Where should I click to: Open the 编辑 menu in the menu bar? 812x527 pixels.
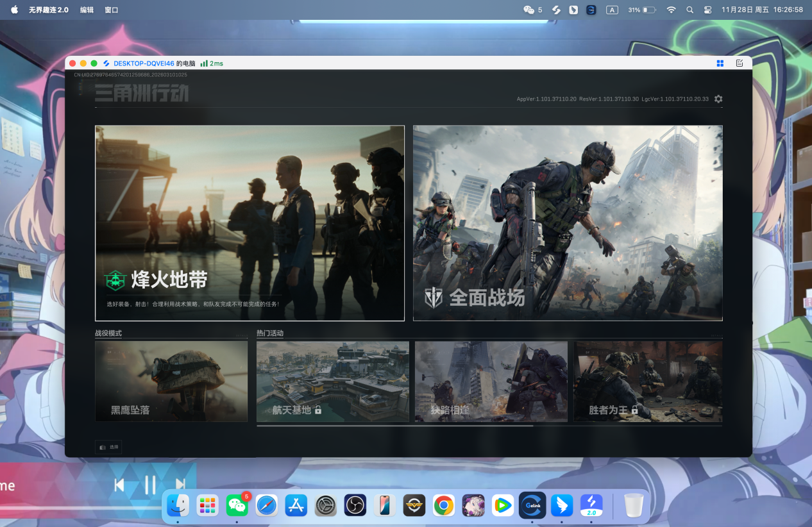click(87, 10)
